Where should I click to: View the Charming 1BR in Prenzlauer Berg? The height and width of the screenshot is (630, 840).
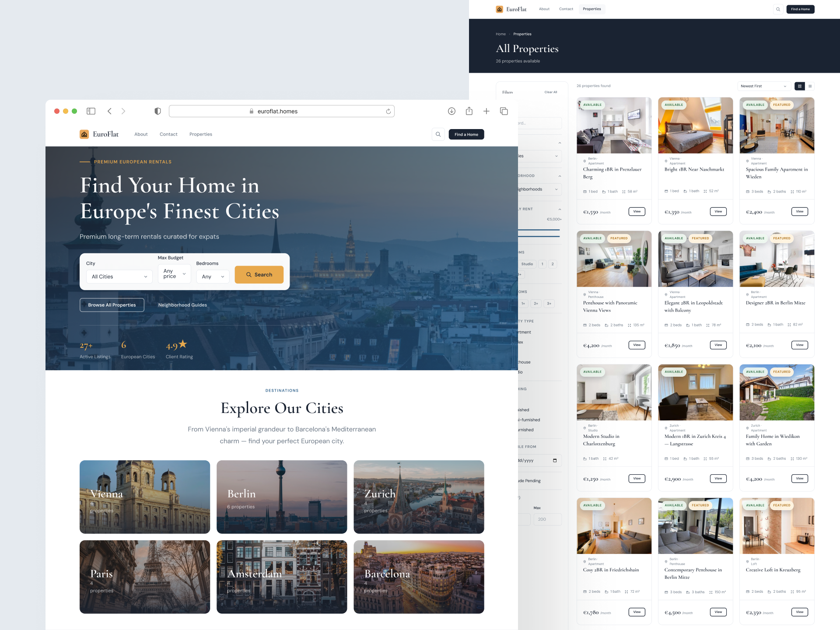[637, 212]
